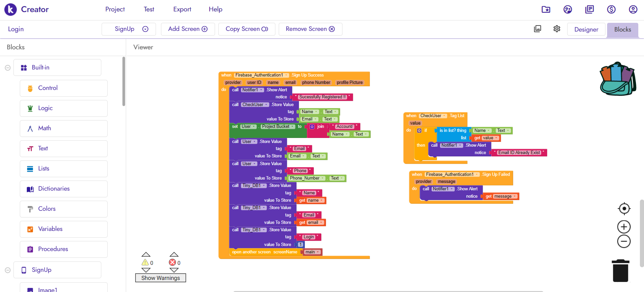Collapse the Built-in blocks category

pyautogui.click(x=8, y=68)
